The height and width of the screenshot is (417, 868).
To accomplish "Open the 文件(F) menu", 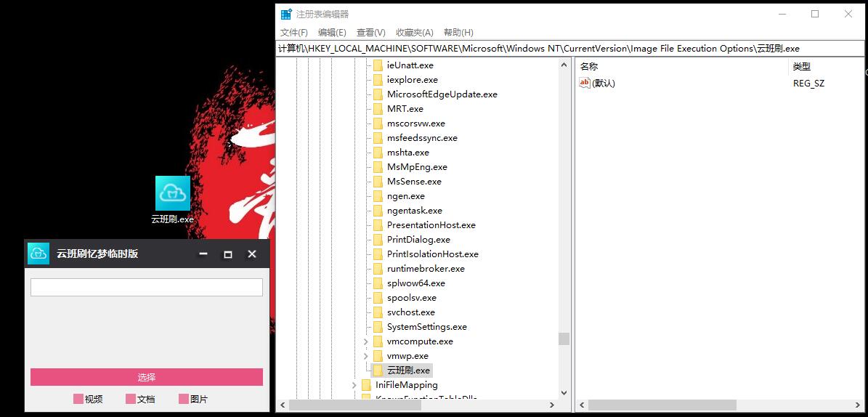I will pyautogui.click(x=293, y=33).
